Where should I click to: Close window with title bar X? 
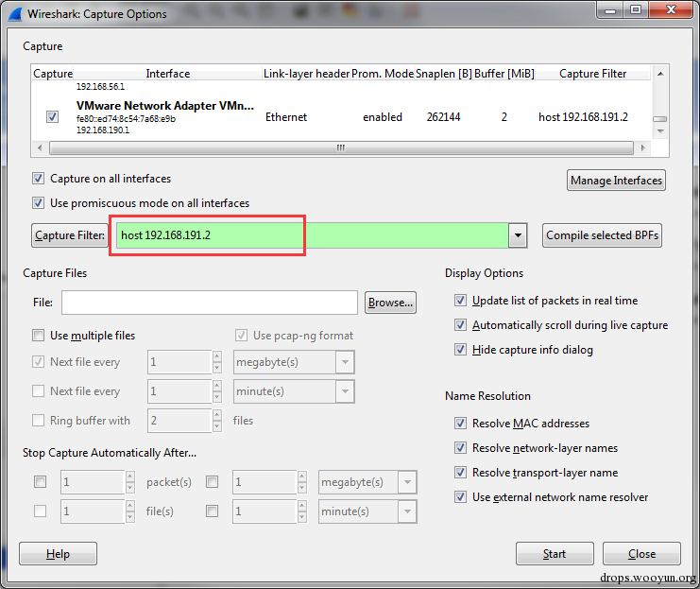671,9
